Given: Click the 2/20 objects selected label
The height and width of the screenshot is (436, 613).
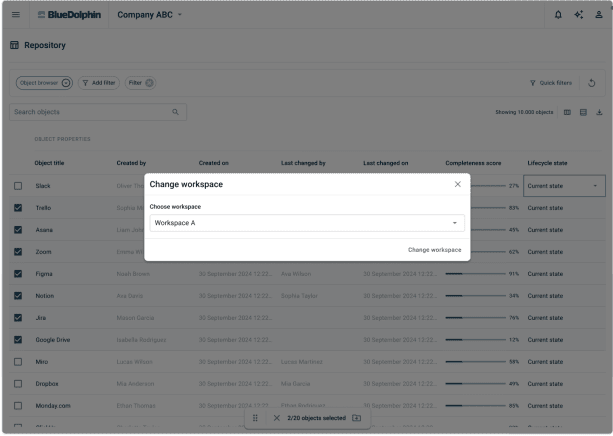Looking at the screenshot, I should (316, 418).
